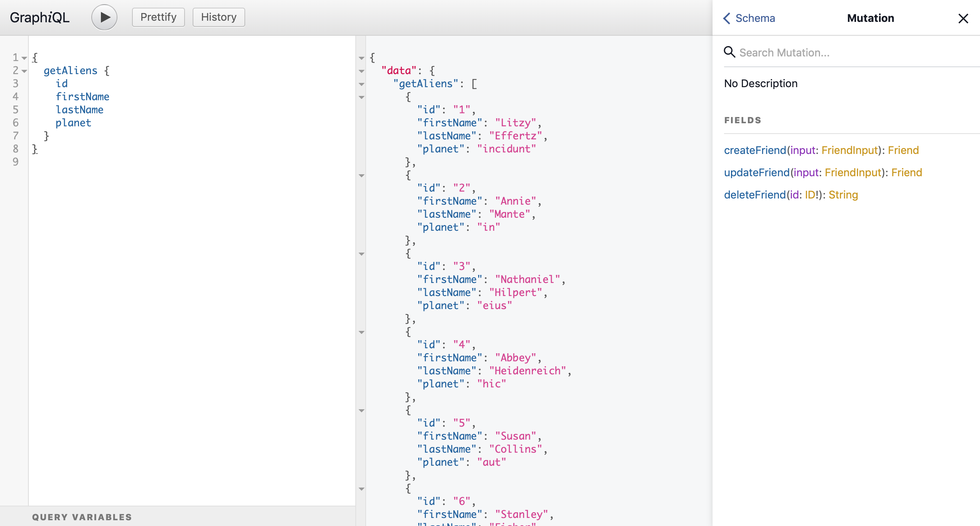Click the planet field in query editor
Viewport: 980px width, 526px height.
[73, 123]
